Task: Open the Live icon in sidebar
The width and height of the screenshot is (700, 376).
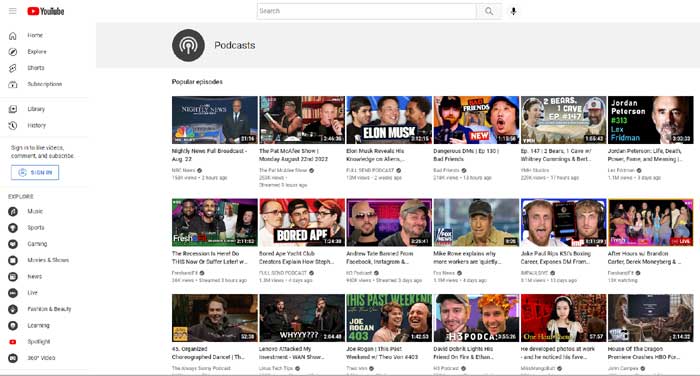Action: point(13,293)
